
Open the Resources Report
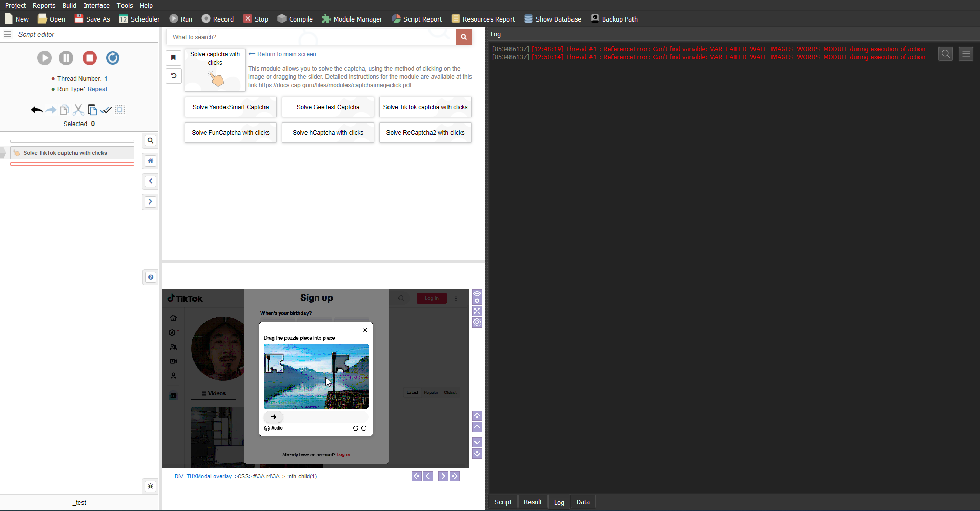[x=482, y=19]
